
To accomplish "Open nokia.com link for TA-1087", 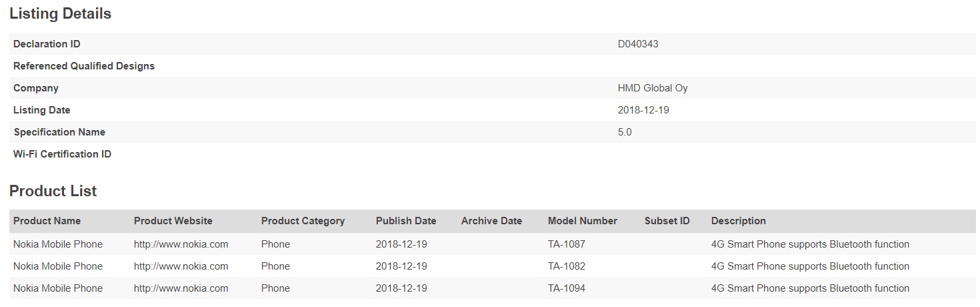I will click(x=181, y=244).
